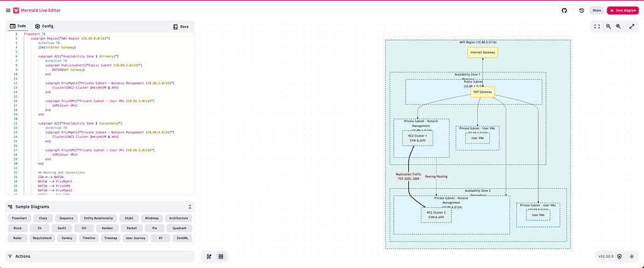This screenshot has width=644, height=268.
Task: Open the GitHub repository icon
Action: click(x=565, y=10)
